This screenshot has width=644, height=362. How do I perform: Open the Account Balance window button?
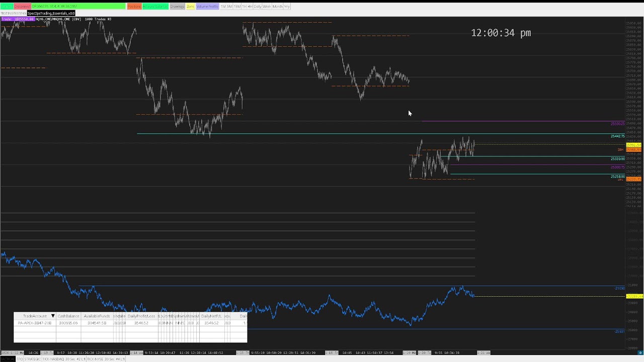coord(155,7)
